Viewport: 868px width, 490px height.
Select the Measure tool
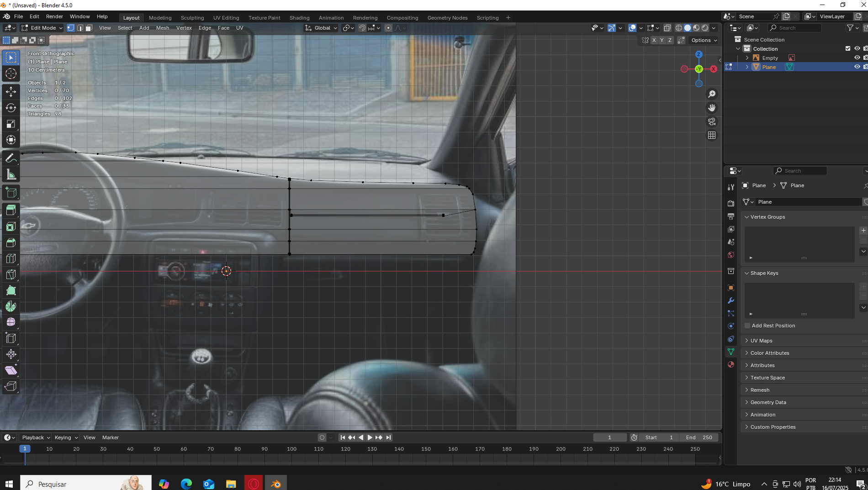click(11, 175)
